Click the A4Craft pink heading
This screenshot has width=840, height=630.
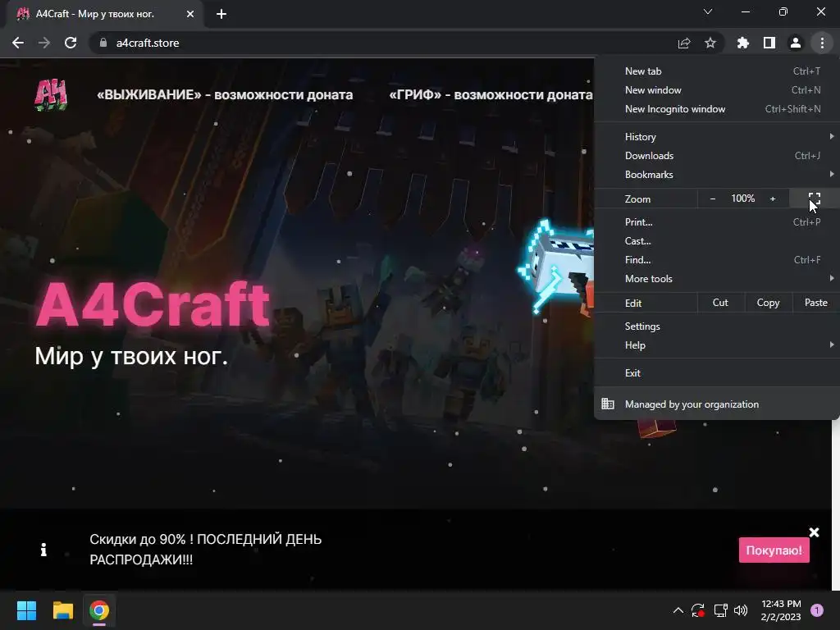[x=153, y=304]
